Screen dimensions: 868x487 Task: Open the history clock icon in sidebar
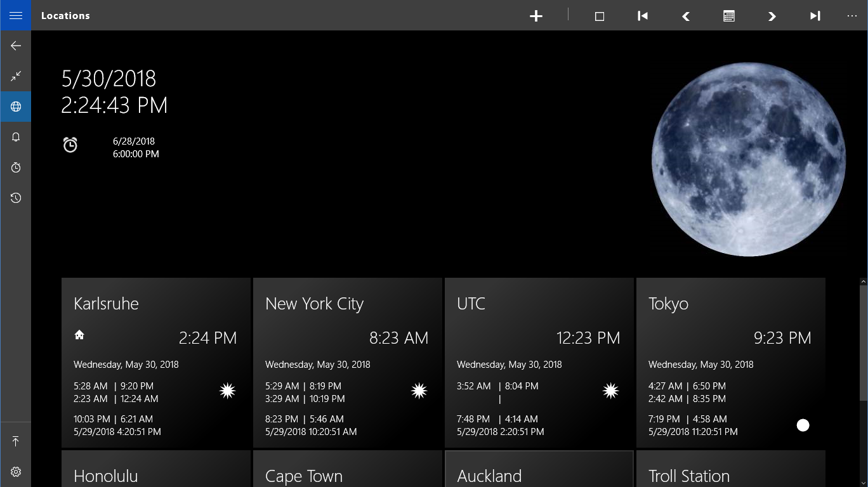pos(16,198)
